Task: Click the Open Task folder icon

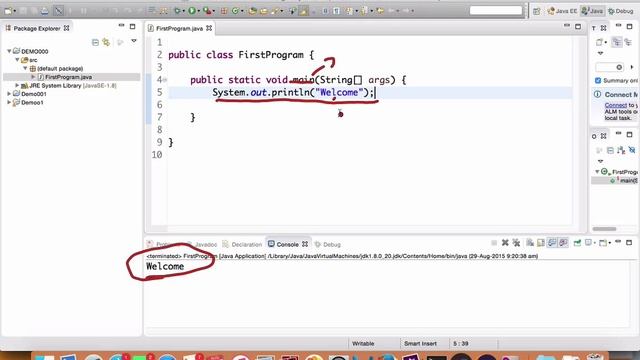Action: pos(264,11)
